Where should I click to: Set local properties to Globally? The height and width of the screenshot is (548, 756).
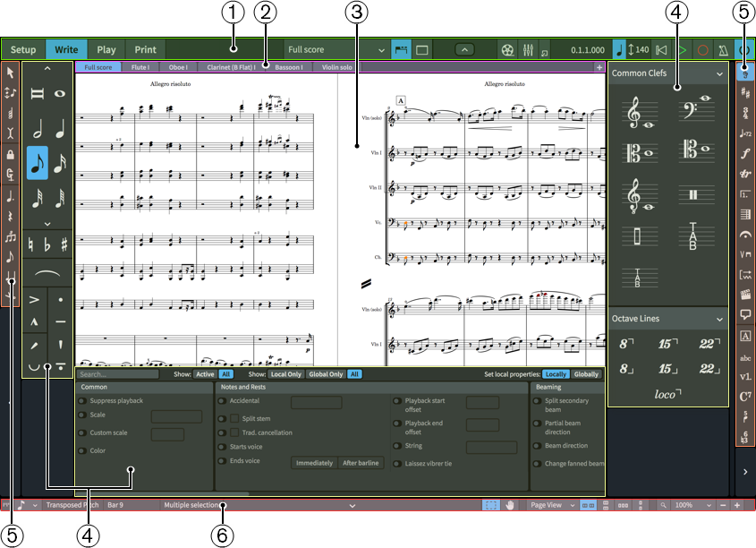[x=587, y=374]
